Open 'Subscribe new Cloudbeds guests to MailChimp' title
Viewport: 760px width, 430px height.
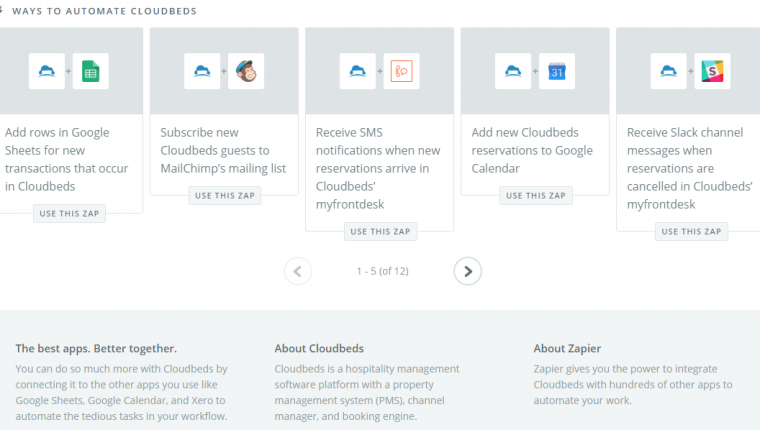click(x=224, y=150)
